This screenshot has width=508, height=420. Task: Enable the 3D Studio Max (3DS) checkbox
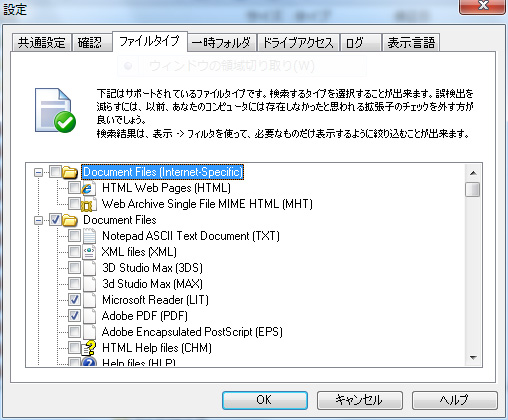(74, 268)
